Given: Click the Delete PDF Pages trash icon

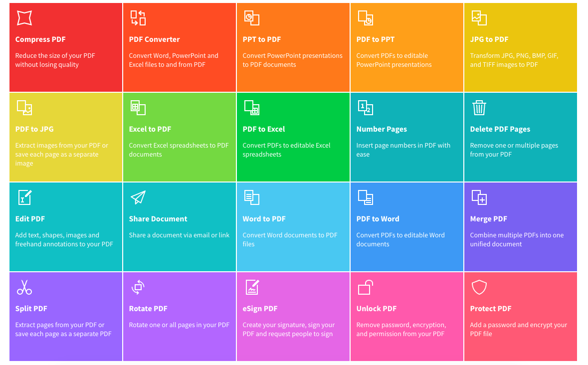Looking at the screenshot, I should [479, 108].
